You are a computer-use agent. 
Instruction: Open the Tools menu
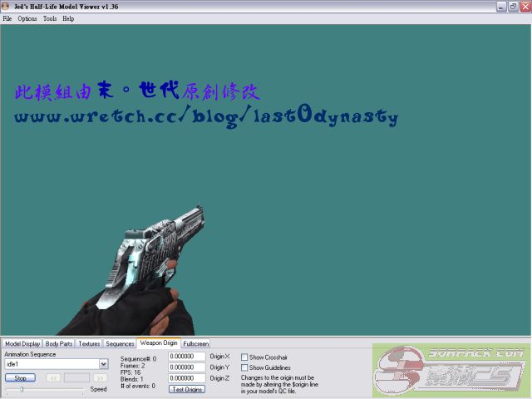[x=50, y=18]
